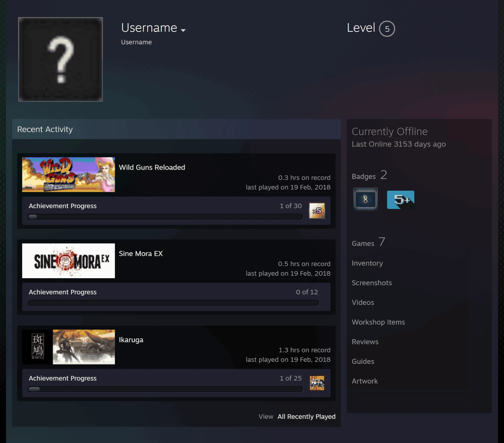This screenshot has height=443, width=504.
Task: Open the Sine Mora EX game banner
Action: (69, 261)
